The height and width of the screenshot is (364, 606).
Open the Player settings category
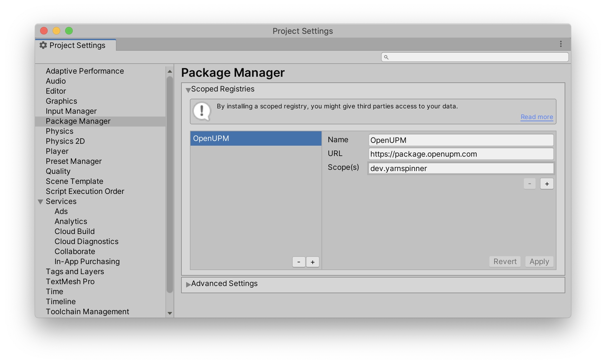coord(57,151)
